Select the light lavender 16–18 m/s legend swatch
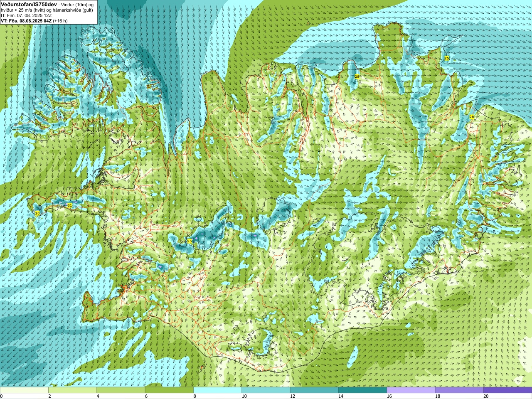The image size is (532, 399). 411,390
